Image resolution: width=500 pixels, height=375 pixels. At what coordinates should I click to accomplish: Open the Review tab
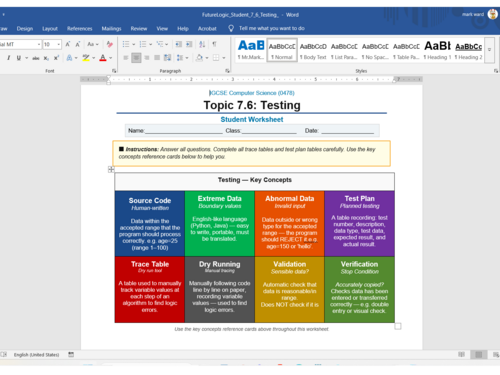point(139,29)
